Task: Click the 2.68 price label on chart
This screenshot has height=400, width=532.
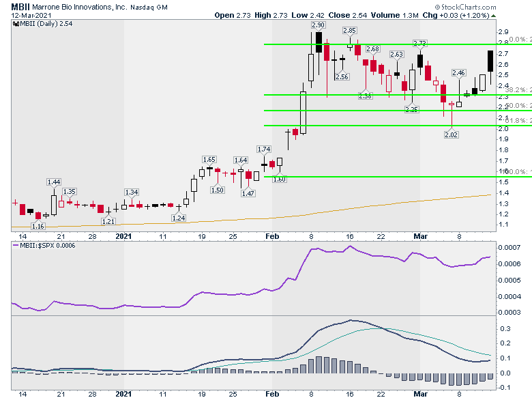Action: (x=372, y=49)
